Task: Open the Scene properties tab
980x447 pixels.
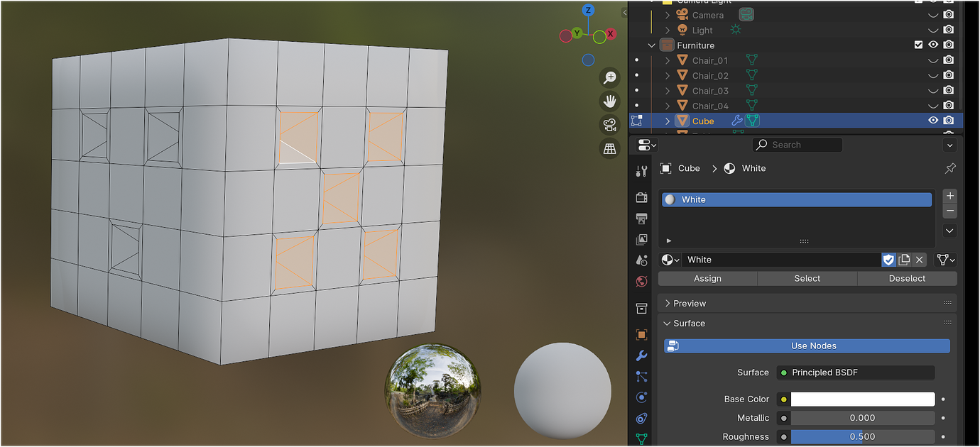Action: [642, 260]
